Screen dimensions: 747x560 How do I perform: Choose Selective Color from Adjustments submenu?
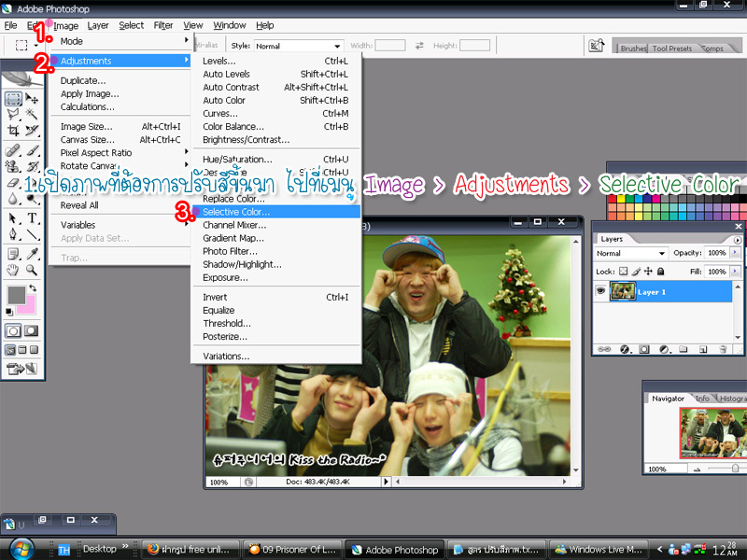[276, 212]
